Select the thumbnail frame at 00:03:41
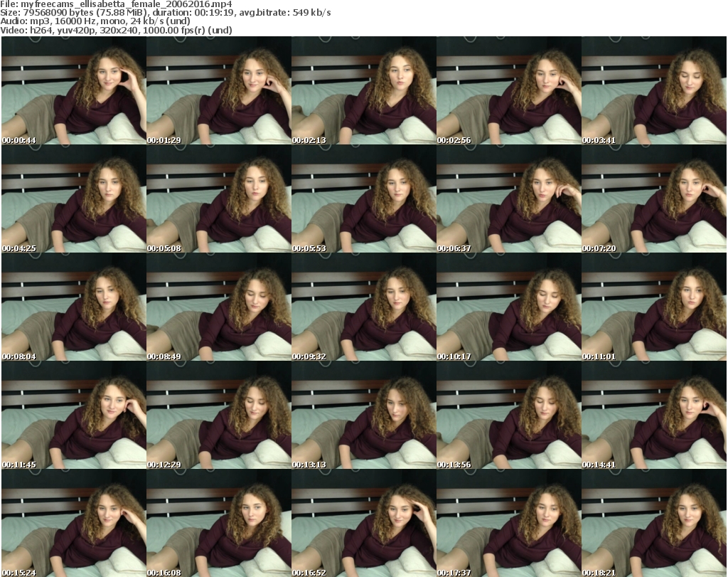This screenshot has height=577, width=728. (x=654, y=90)
